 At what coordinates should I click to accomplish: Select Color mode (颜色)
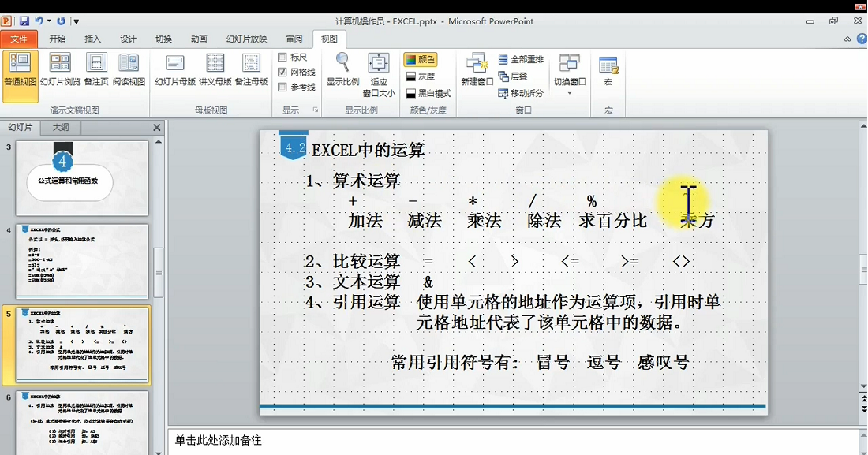pos(420,59)
